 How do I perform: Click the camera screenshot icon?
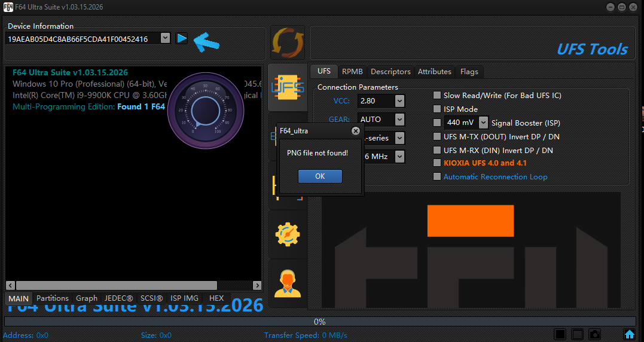click(594, 335)
